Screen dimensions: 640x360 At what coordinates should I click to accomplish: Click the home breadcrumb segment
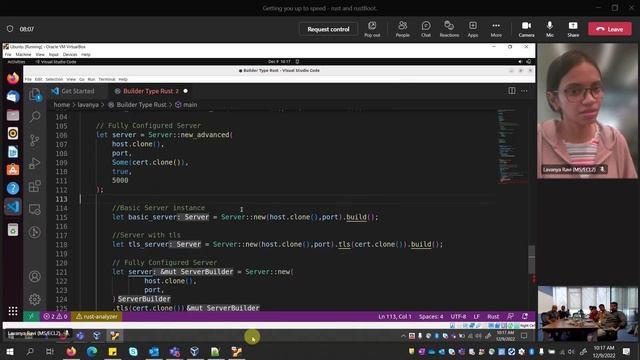62,104
